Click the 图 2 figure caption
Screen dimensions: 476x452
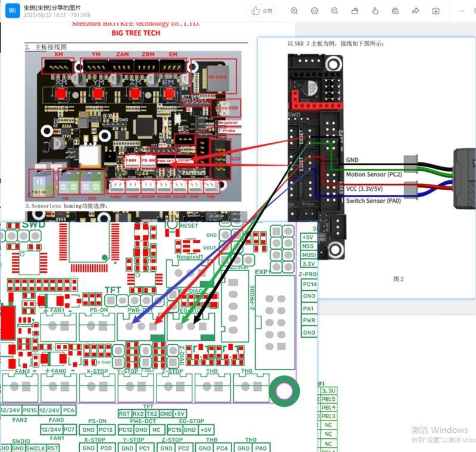[398, 279]
